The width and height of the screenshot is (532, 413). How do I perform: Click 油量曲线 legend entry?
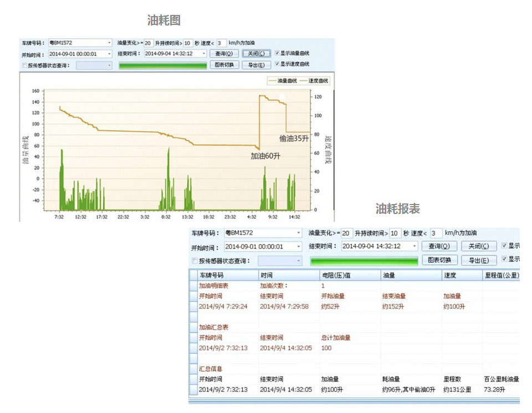click(x=283, y=81)
